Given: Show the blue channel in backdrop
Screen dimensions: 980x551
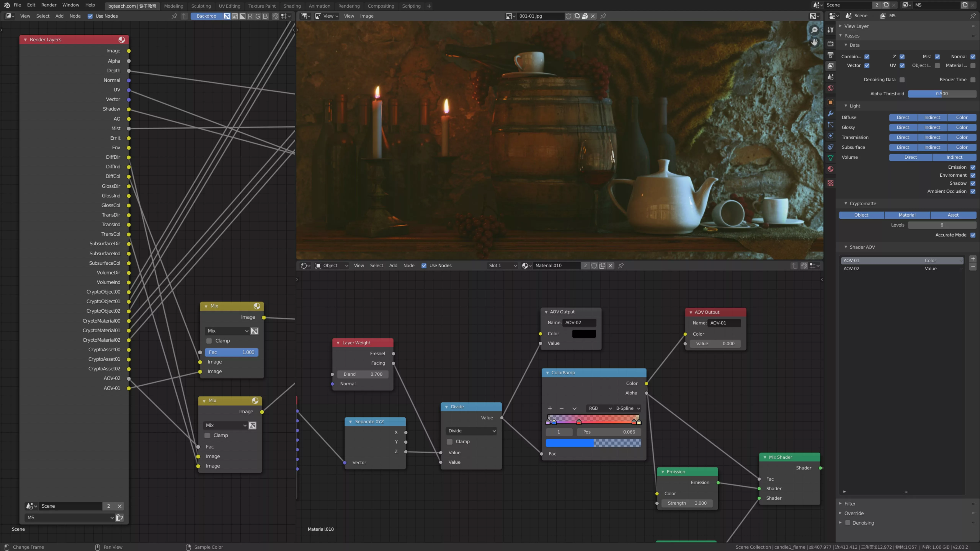Looking at the screenshot, I should pos(265,16).
